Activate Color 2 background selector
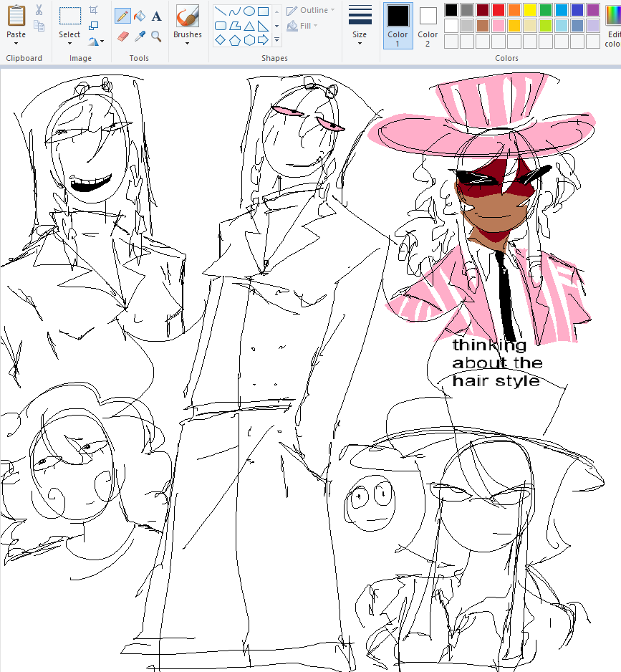 click(x=428, y=26)
